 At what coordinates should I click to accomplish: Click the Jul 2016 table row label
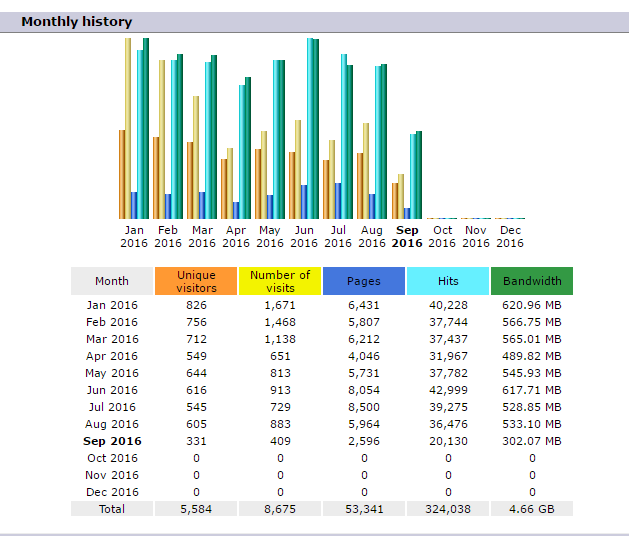[112, 407]
